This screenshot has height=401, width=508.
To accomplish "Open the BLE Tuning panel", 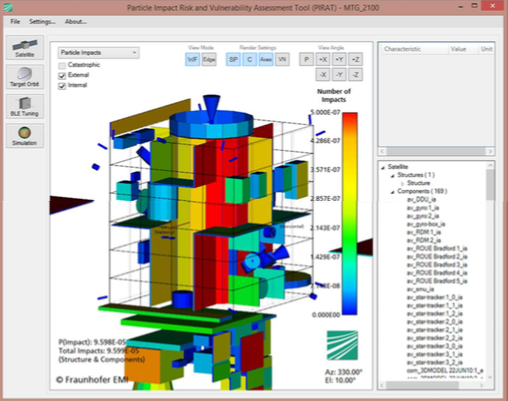I will click(25, 106).
